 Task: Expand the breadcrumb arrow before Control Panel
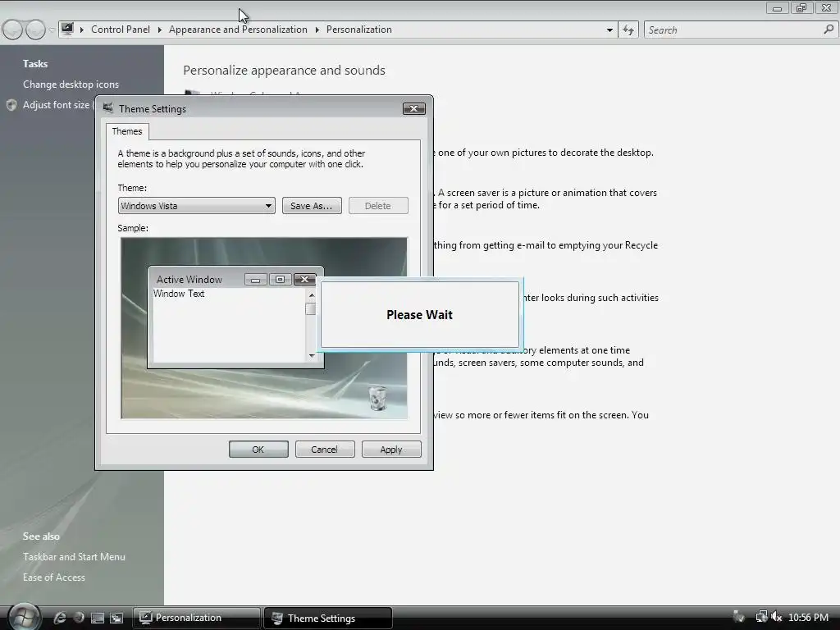82,30
